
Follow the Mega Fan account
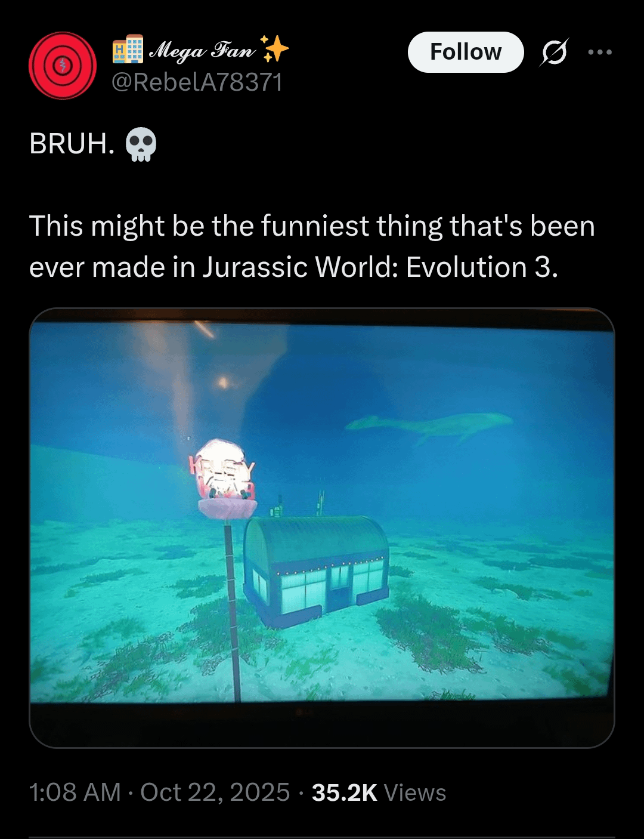click(466, 52)
